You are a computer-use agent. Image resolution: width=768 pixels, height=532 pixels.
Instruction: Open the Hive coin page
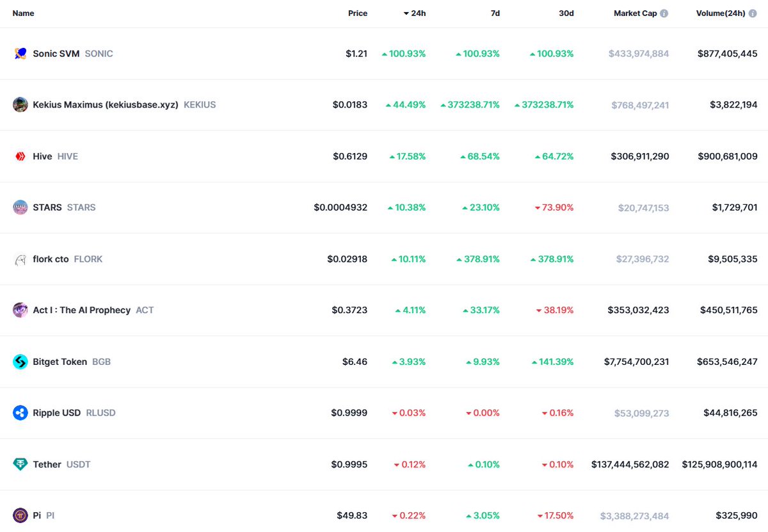pyautogui.click(x=42, y=156)
